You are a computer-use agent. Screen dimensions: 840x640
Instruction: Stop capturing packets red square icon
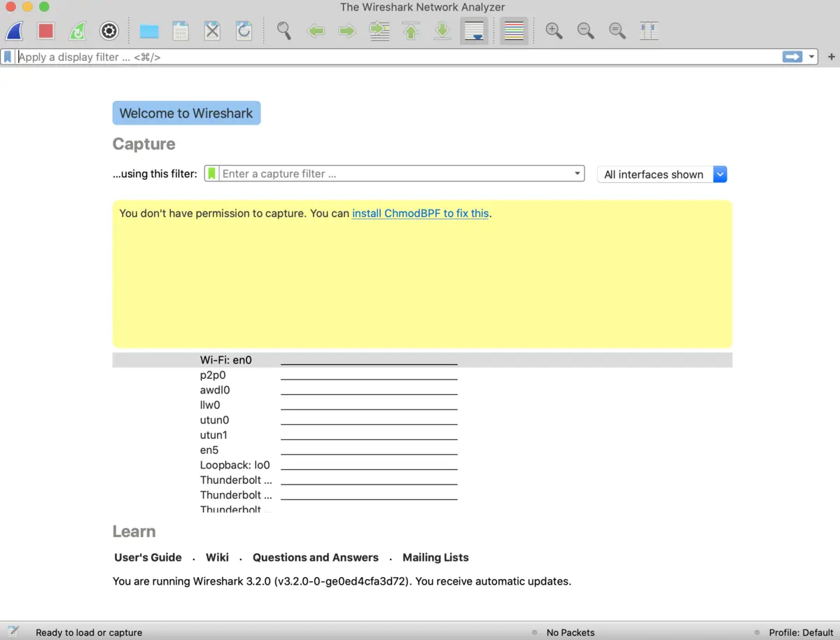pos(46,31)
